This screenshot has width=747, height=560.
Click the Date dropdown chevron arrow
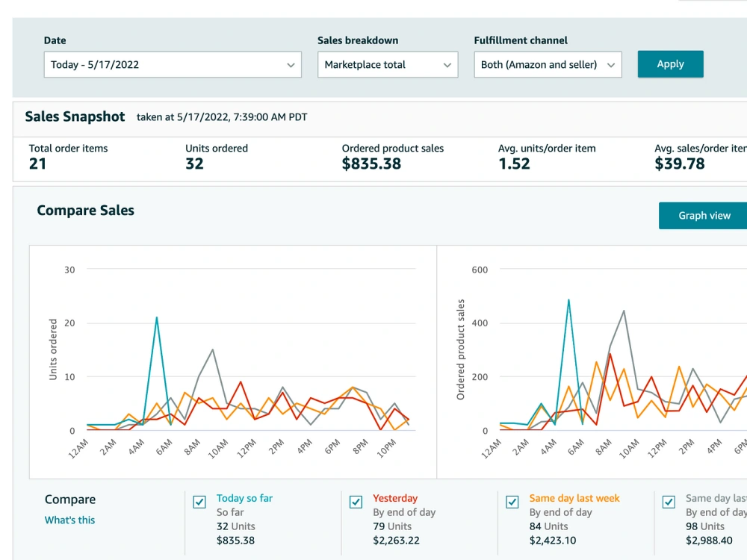tap(291, 65)
